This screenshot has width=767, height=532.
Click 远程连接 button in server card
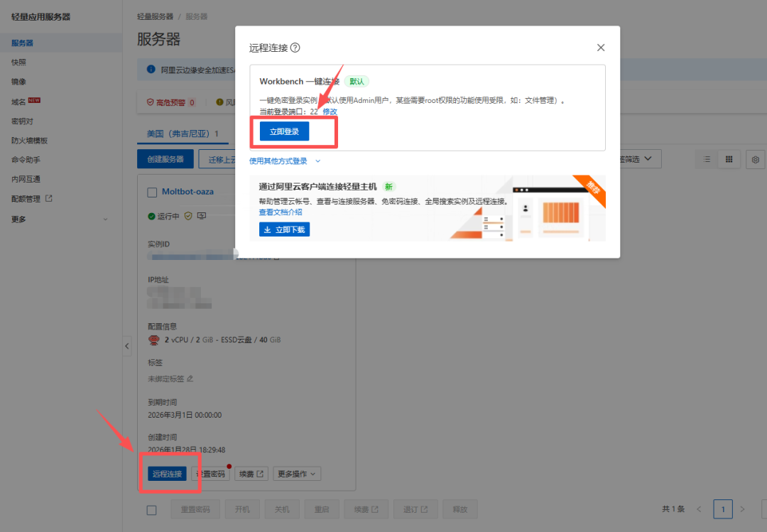click(168, 474)
